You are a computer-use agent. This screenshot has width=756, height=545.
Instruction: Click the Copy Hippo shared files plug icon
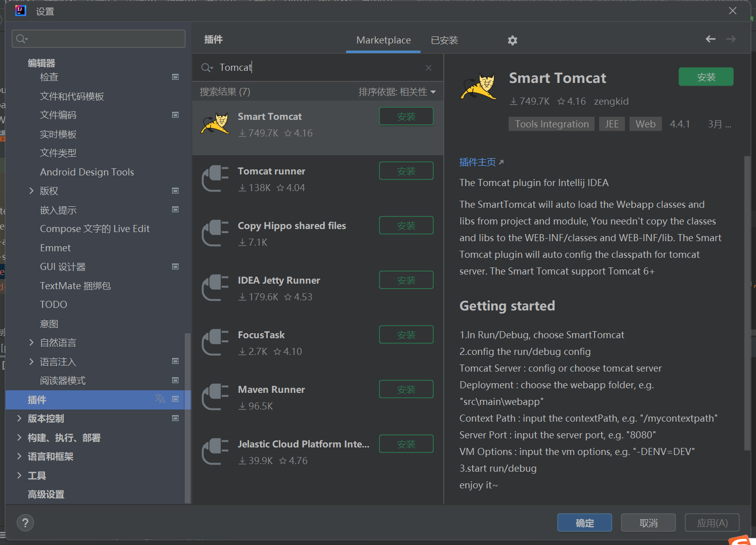pos(216,234)
